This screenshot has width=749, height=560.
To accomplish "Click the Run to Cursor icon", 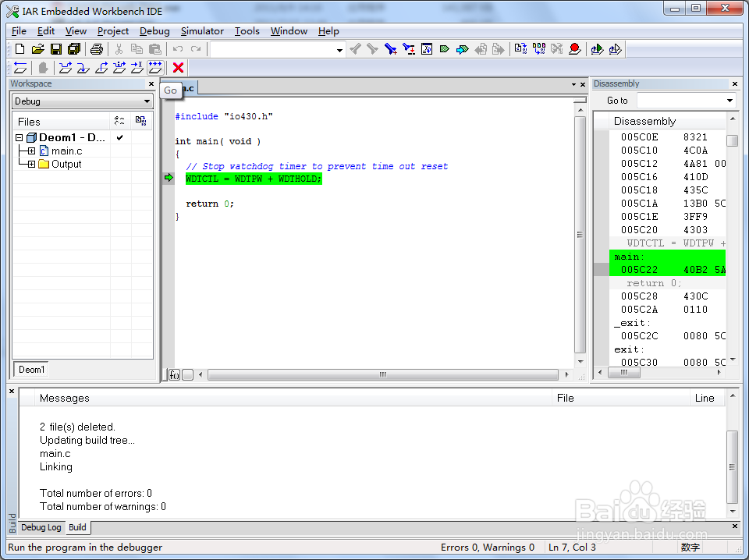I will coord(137,68).
